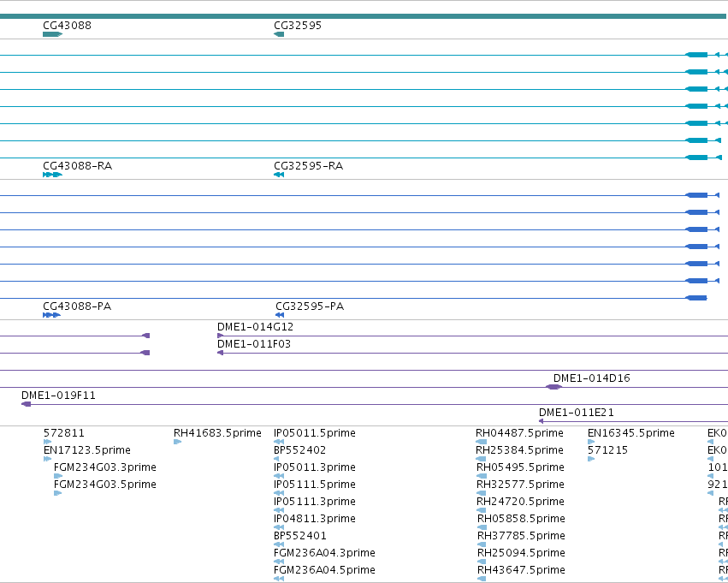Click the DME1-019F11 clone label

pos(58,396)
